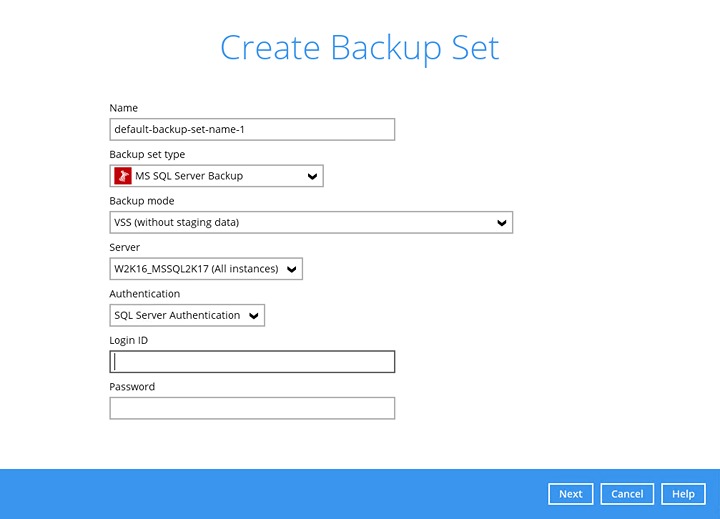720x519 pixels.
Task: Click the Name field containing default-backup-set-name-1
Action: click(252, 129)
